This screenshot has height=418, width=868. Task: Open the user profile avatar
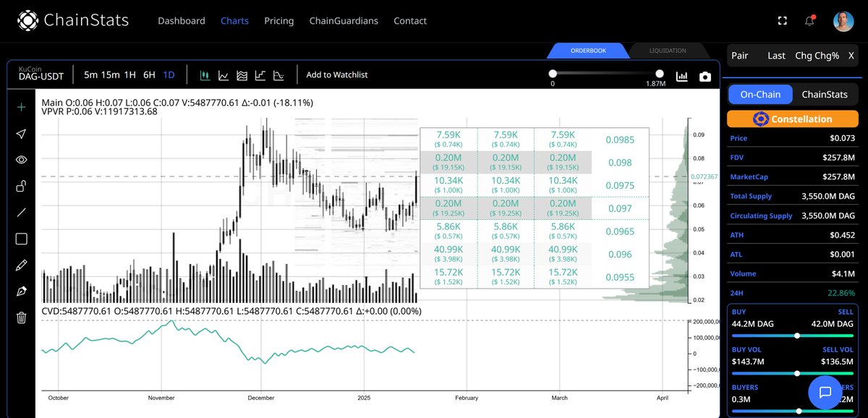click(x=844, y=21)
